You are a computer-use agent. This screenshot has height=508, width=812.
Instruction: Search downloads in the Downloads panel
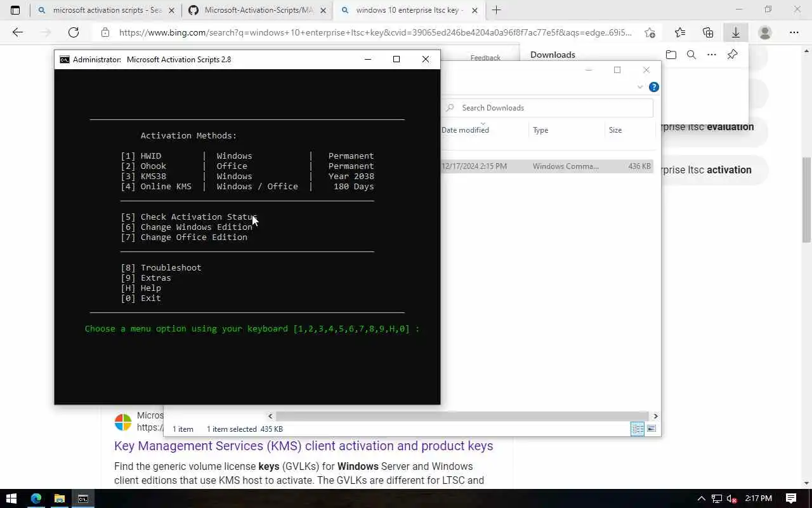point(691,55)
